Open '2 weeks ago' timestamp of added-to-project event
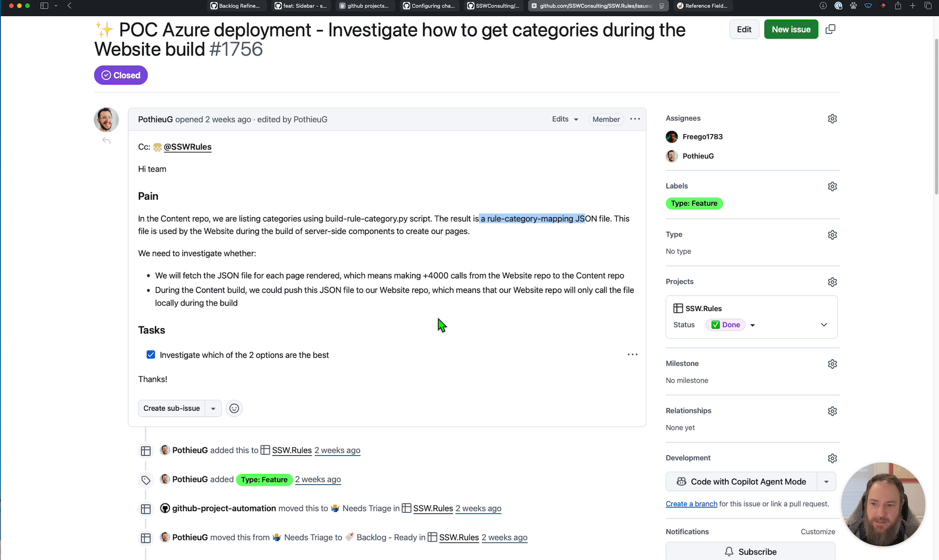 coord(337,451)
